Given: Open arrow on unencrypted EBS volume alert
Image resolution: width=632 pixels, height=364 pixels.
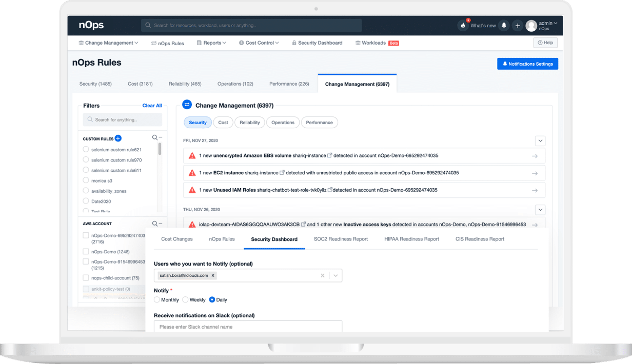Looking at the screenshot, I should coord(535,156).
